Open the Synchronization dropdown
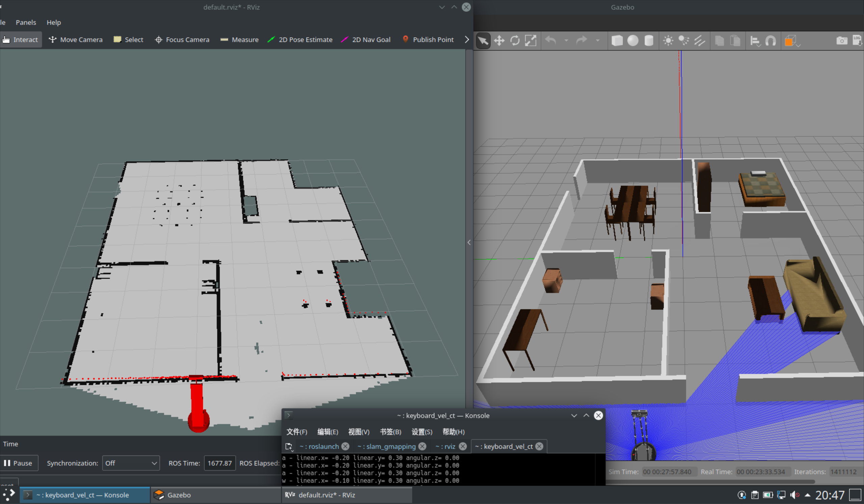Viewport: 864px width, 504px height. click(131, 463)
